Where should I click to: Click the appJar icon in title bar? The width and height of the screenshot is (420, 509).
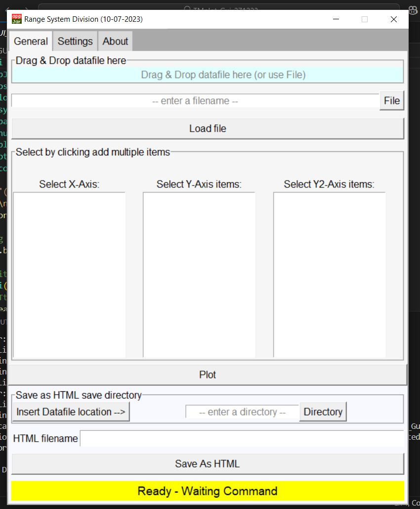pyautogui.click(x=17, y=19)
